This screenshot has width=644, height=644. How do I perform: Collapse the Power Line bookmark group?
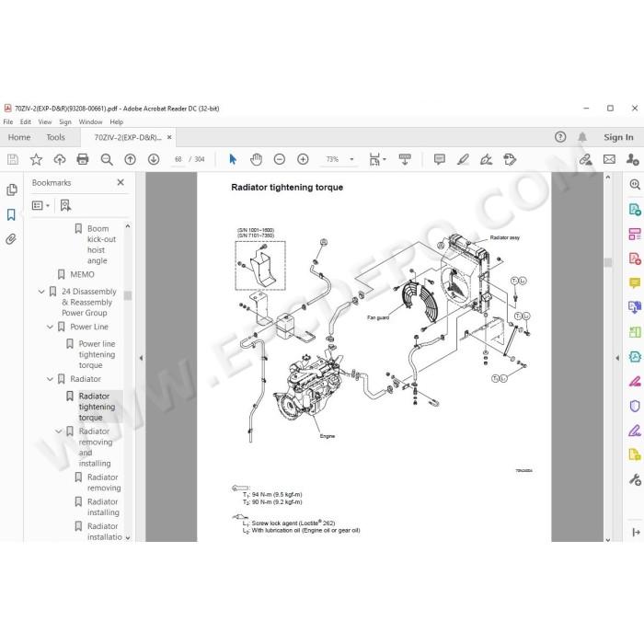[x=50, y=327]
